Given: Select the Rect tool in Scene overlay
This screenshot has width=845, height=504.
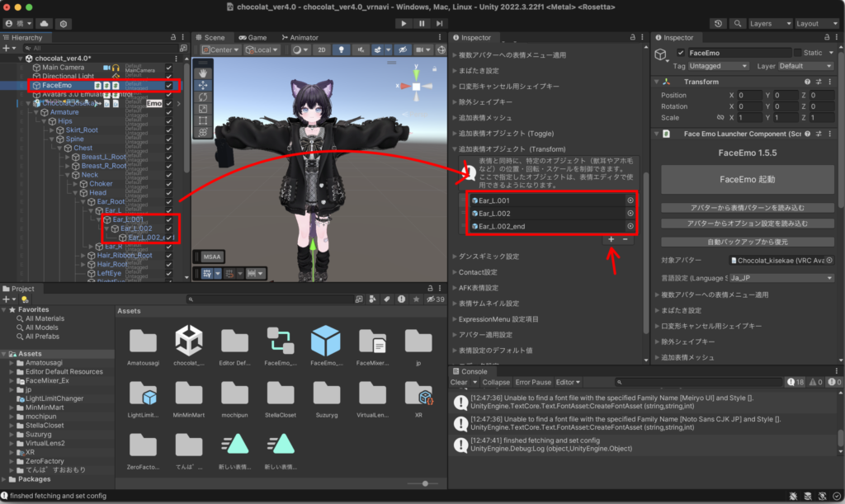Looking at the screenshot, I should point(205,120).
